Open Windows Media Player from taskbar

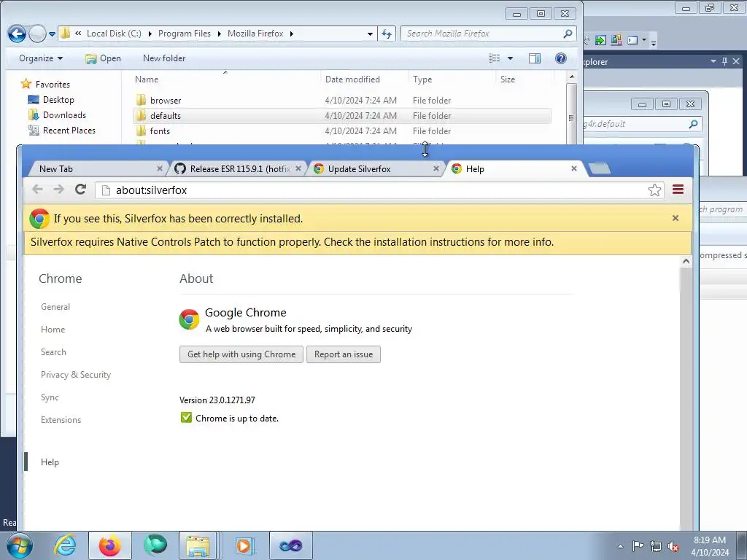245,545
